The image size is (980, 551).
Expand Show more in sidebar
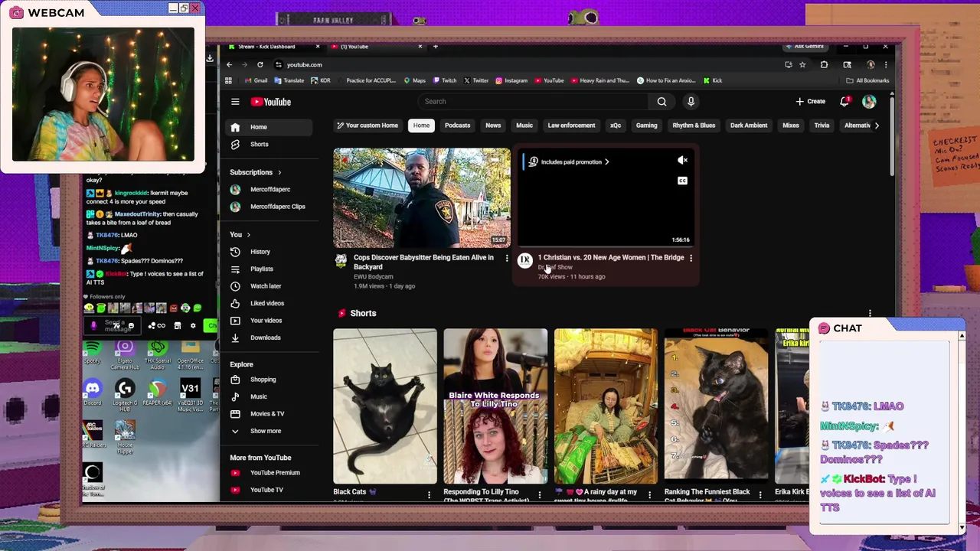[x=265, y=431]
